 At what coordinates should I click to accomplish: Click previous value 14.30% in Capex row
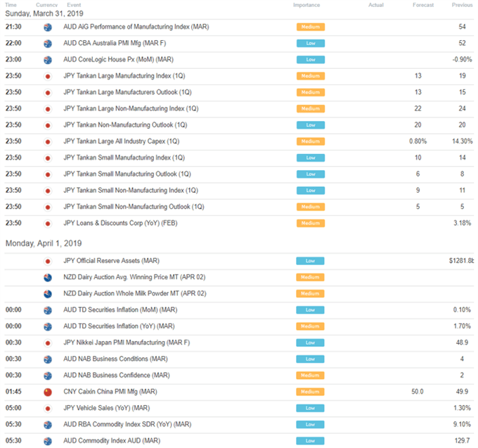click(x=462, y=141)
